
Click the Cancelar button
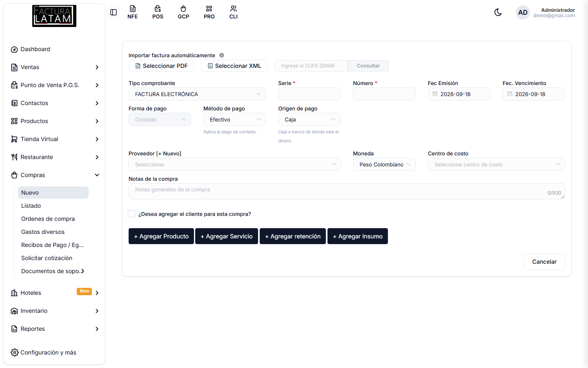tap(544, 262)
